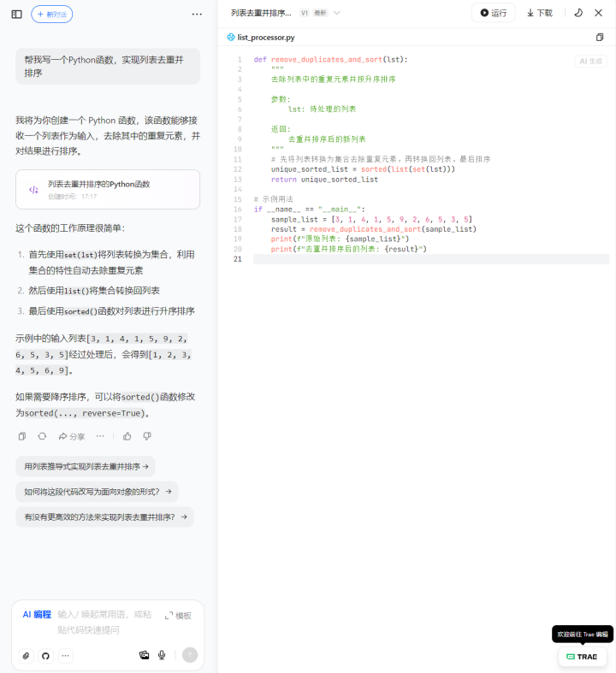
Task: Attach a file using paperclip icon
Action: coord(26,655)
